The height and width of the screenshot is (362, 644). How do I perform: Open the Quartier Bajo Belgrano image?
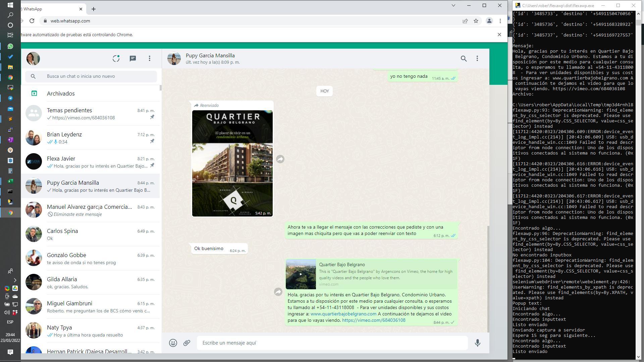[x=232, y=163]
